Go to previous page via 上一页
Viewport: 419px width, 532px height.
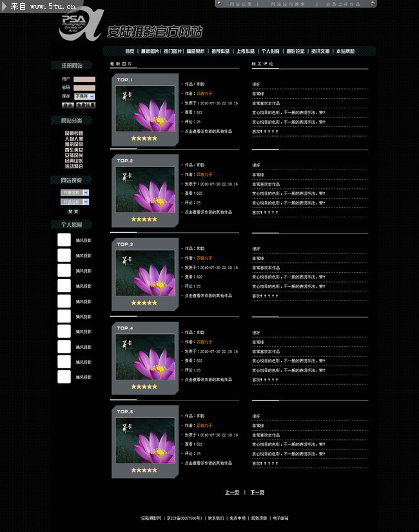231,493
